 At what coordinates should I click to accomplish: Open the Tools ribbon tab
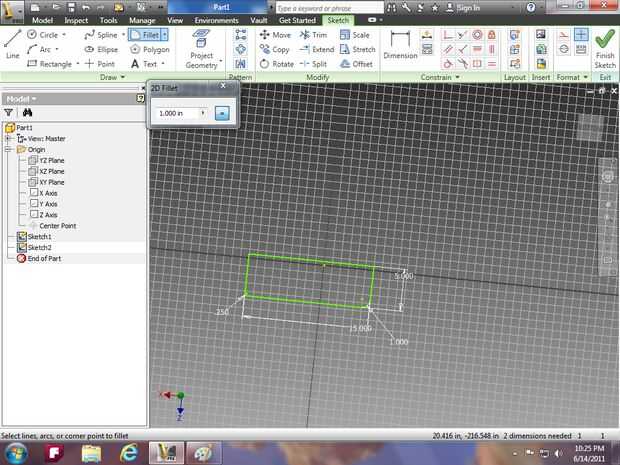coord(108,20)
